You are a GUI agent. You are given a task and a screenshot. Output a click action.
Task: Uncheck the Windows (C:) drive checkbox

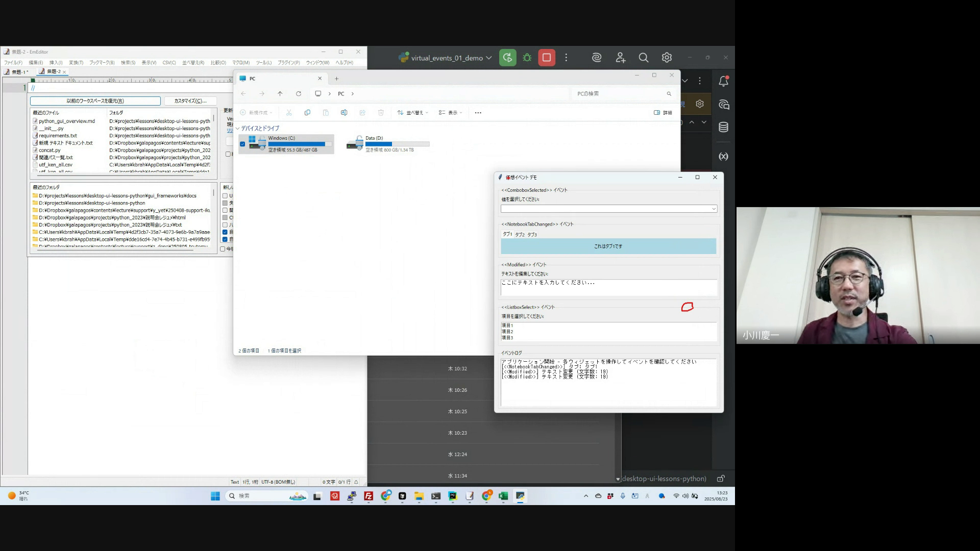pyautogui.click(x=242, y=144)
